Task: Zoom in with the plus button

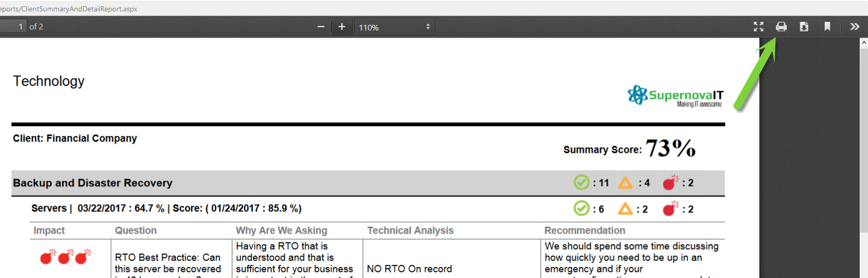Action: tap(342, 26)
